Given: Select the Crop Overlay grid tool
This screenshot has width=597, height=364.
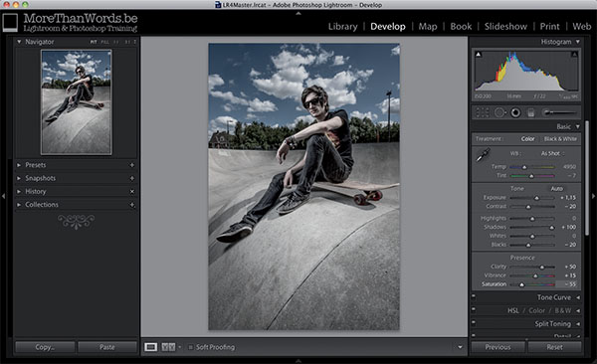Looking at the screenshot, I should [483, 112].
